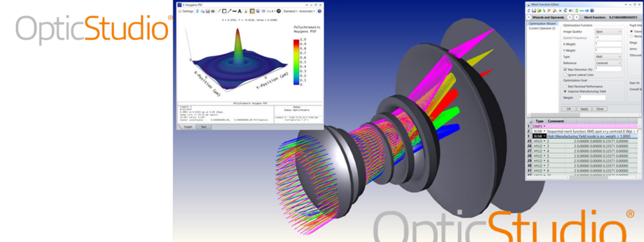Select Current Operand (3) in wizard list
This screenshot has width=644, height=242.
[x=542, y=28]
